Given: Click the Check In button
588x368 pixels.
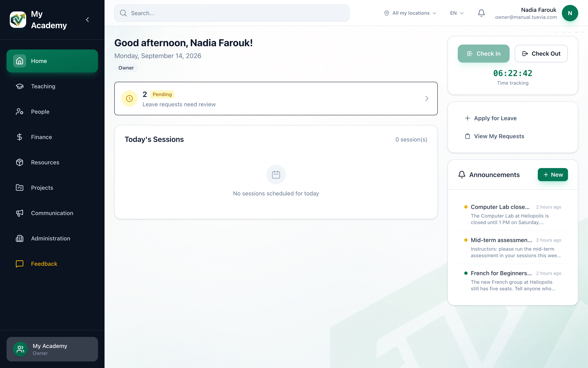Looking at the screenshot, I should [x=483, y=54].
